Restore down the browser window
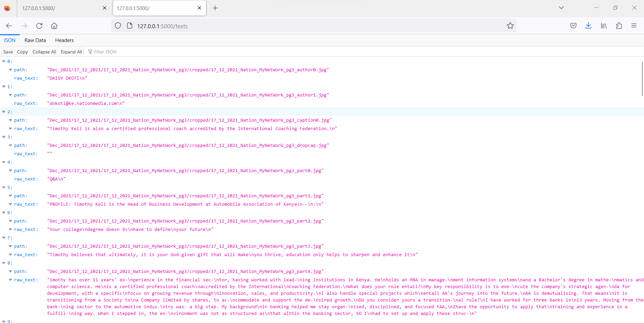Screen dimensions: 644x323 [615, 8]
